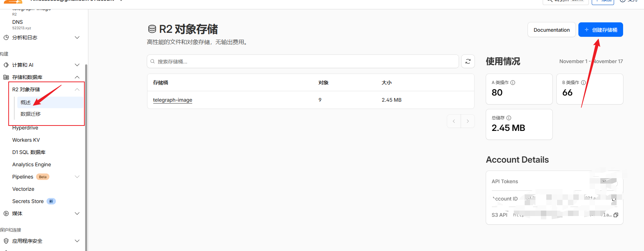The image size is (644, 251).
Task: Click the 媒体 sidebar label
Action: click(x=17, y=213)
